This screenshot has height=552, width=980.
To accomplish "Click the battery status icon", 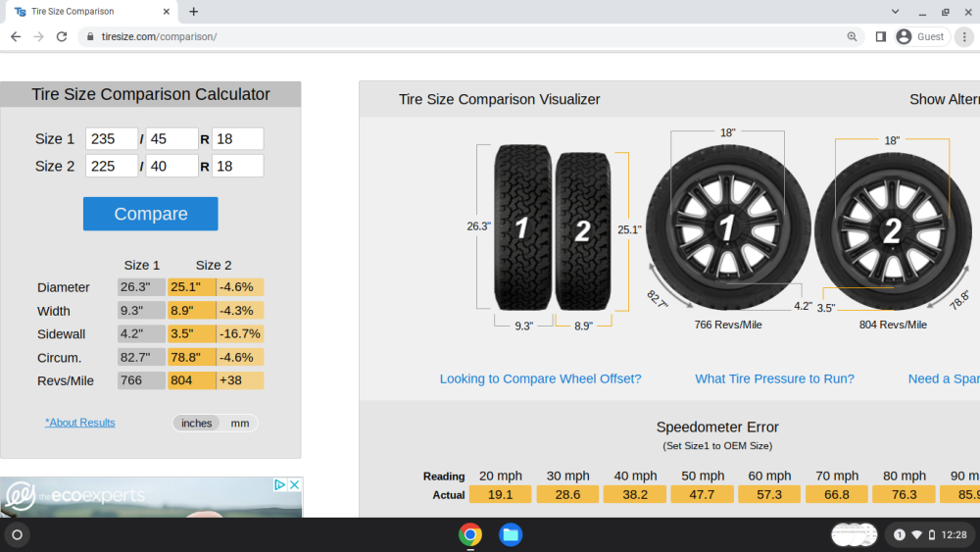I will coord(932,535).
